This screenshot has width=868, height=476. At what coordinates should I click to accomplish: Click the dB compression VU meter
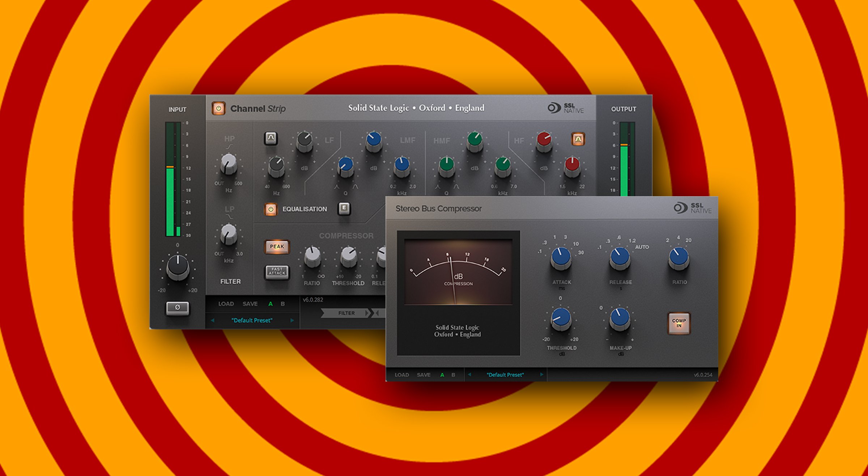(x=458, y=271)
